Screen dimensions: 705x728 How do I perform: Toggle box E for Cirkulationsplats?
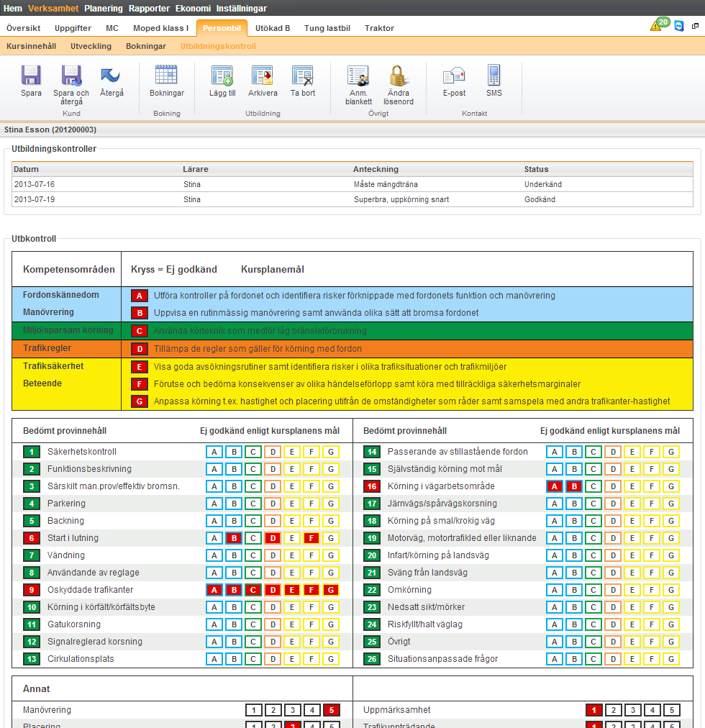pos(291,659)
